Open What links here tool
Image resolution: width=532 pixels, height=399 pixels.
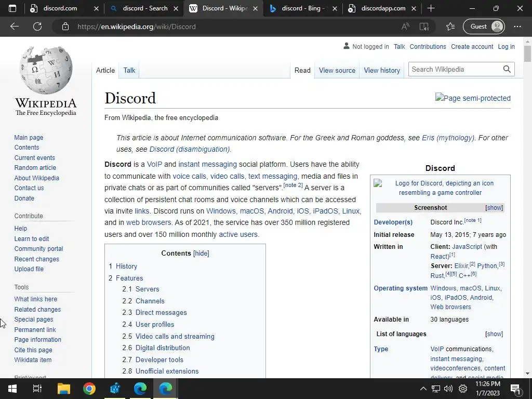(x=36, y=299)
